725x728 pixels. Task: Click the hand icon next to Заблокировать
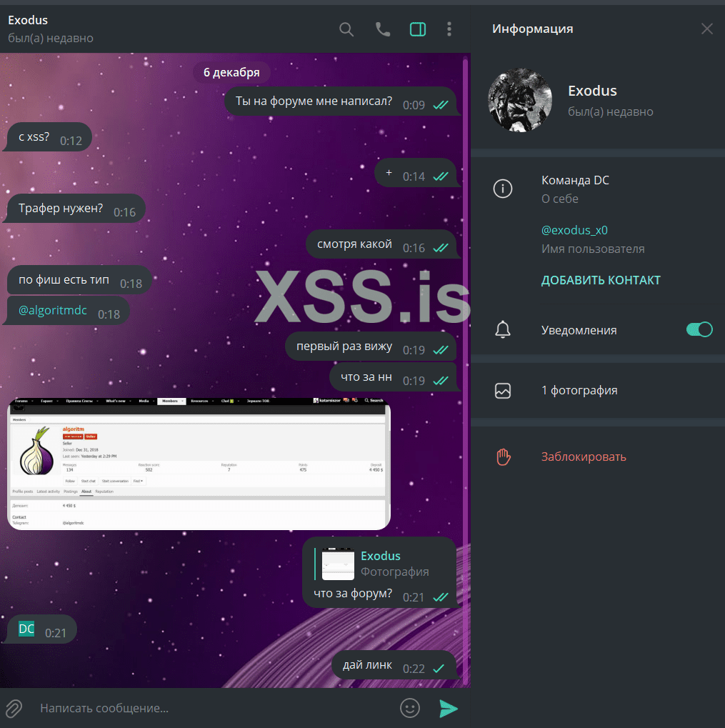pyautogui.click(x=503, y=457)
